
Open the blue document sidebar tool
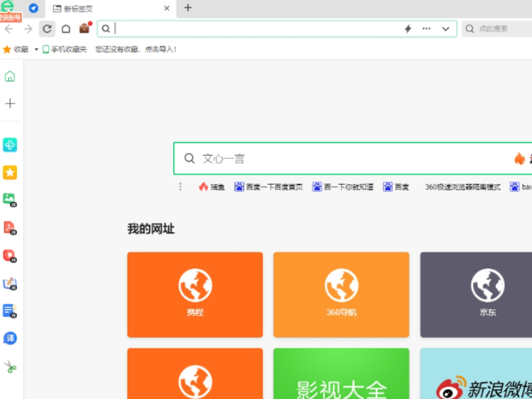pos(10,311)
